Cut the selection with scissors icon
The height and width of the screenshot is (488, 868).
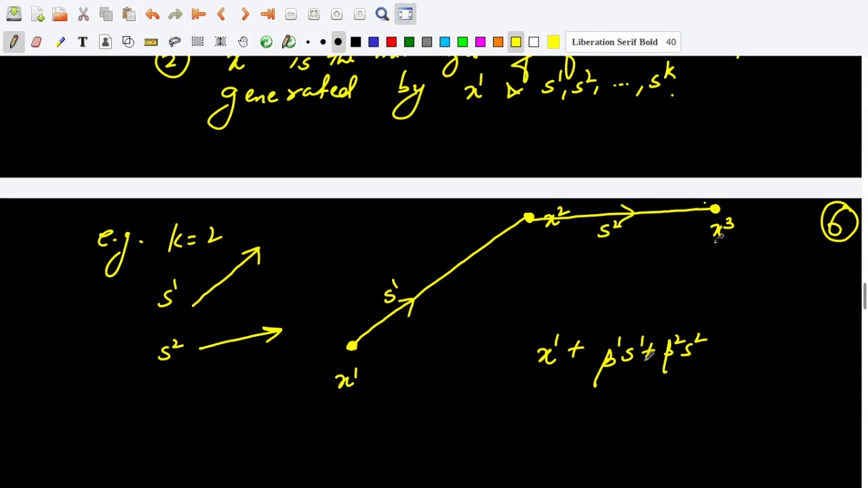pyautogui.click(x=83, y=14)
